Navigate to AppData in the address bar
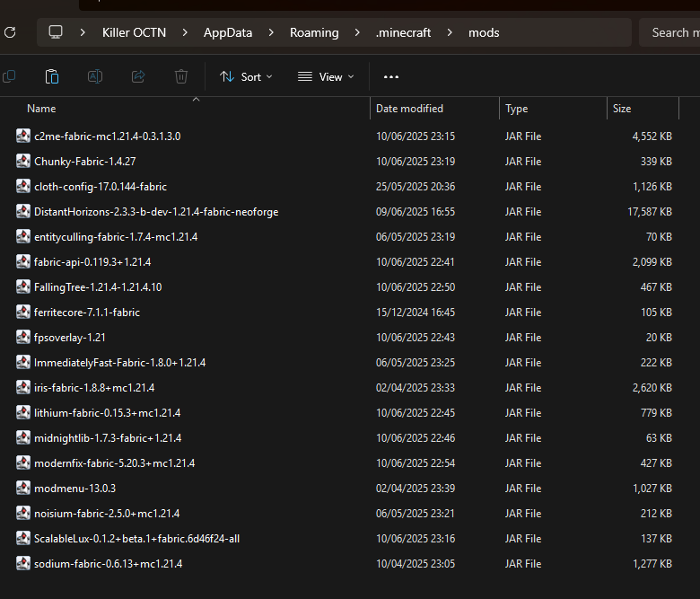The width and height of the screenshot is (700, 599). coord(228,32)
